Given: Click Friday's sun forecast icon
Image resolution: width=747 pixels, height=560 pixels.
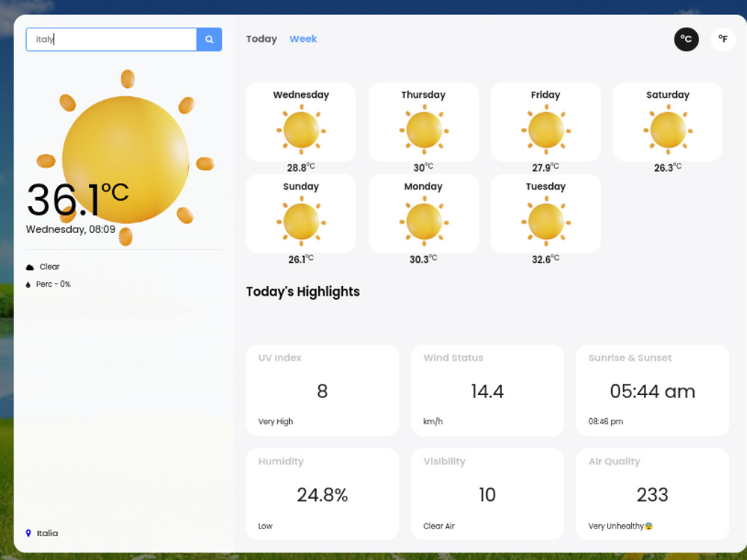Looking at the screenshot, I should 546,130.
